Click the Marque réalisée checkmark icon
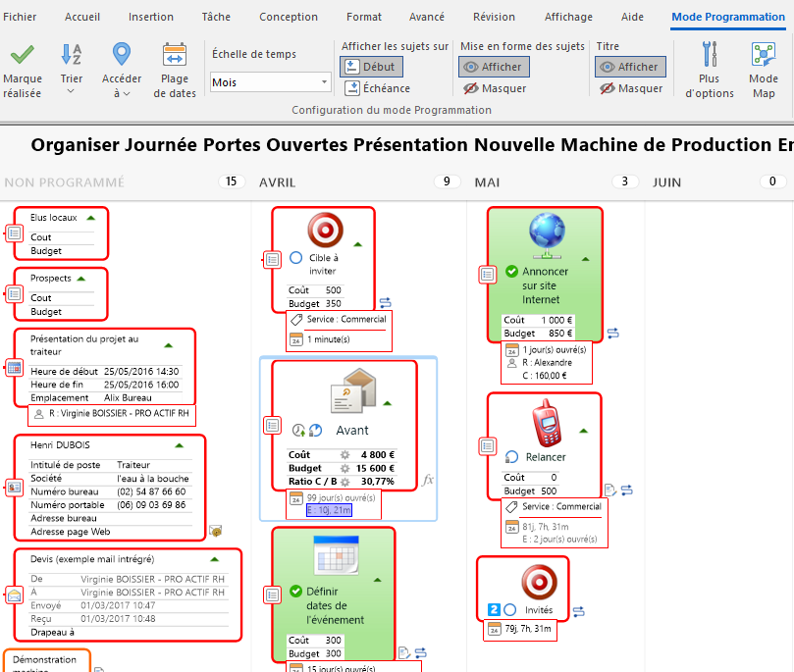Screen dimensions: 794x672 point(22,55)
